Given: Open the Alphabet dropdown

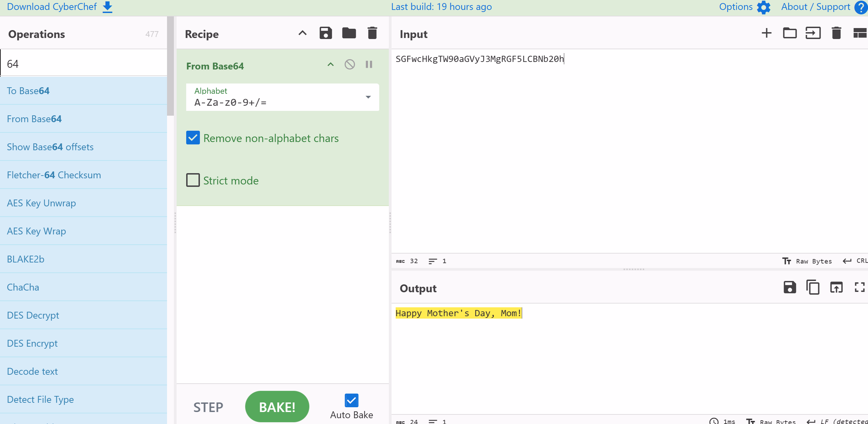Looking at the screenshot, I should pos(282,97).
